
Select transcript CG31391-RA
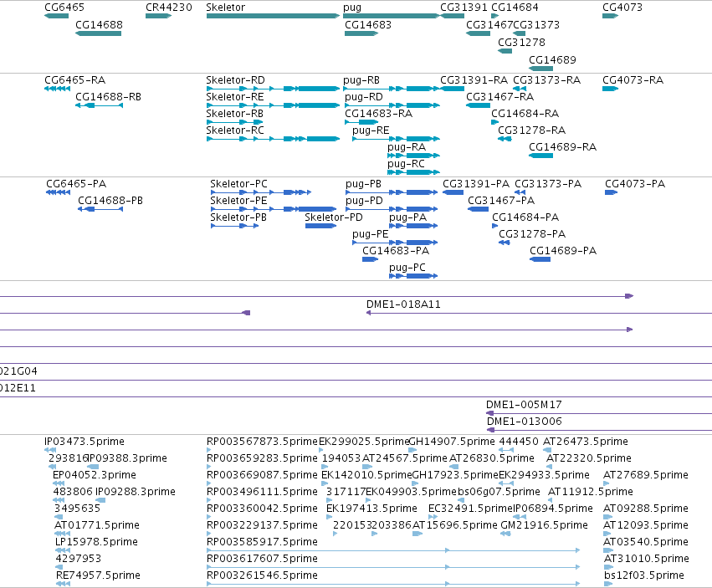tap(453, 89)
